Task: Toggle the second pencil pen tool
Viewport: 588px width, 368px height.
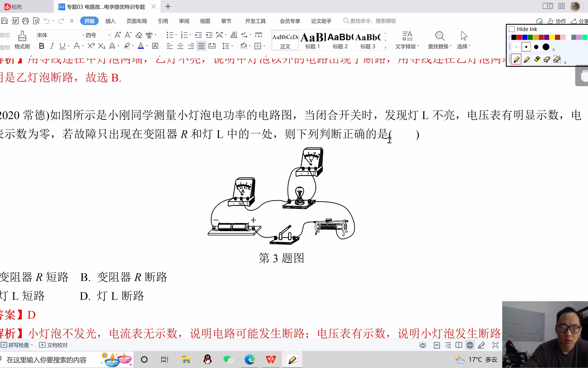Action: 527,59
